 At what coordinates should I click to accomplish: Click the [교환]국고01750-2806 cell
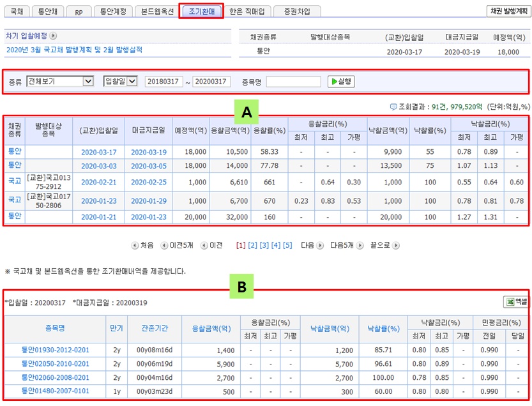[49, 201]
